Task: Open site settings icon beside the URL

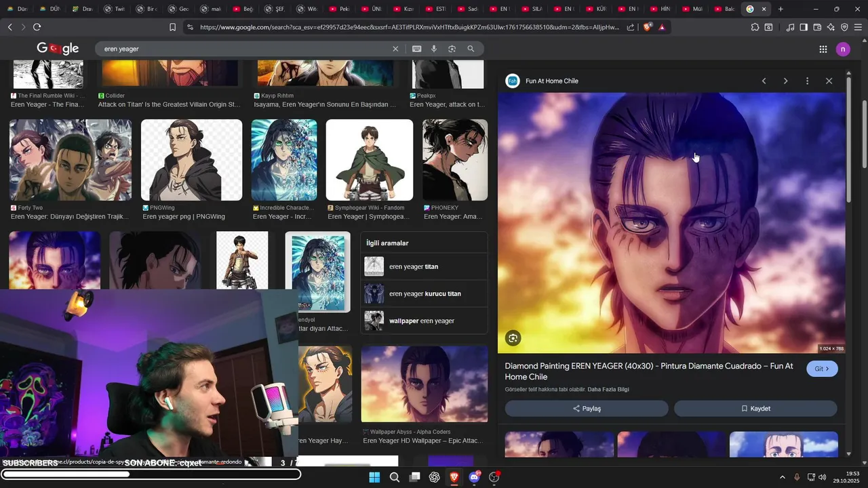Action: coord(190,27)
